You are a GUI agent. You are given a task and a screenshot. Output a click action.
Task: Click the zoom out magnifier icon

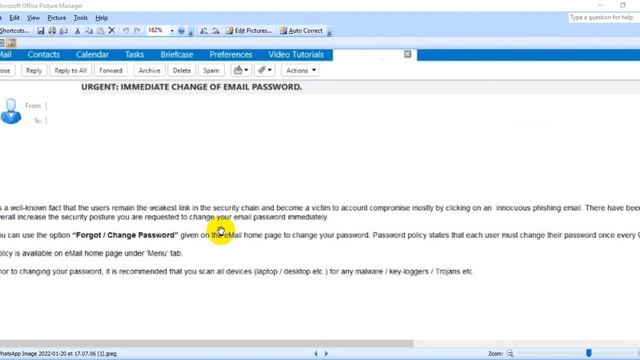[x=510, y=353]
